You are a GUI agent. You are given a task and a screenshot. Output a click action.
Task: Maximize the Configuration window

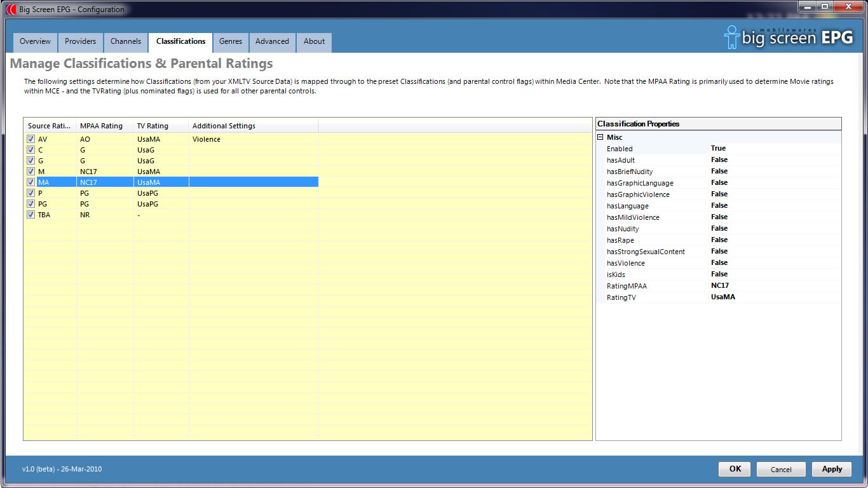tap(825, 6)
